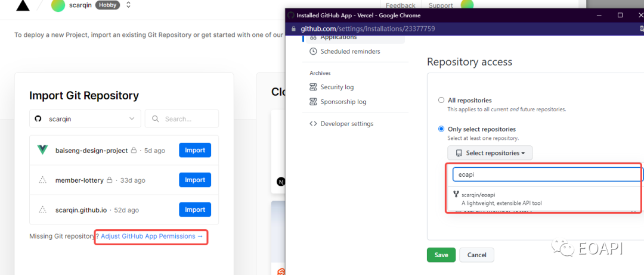Click the lock icon beside baiseng-design-project

(x=134, y=151)
